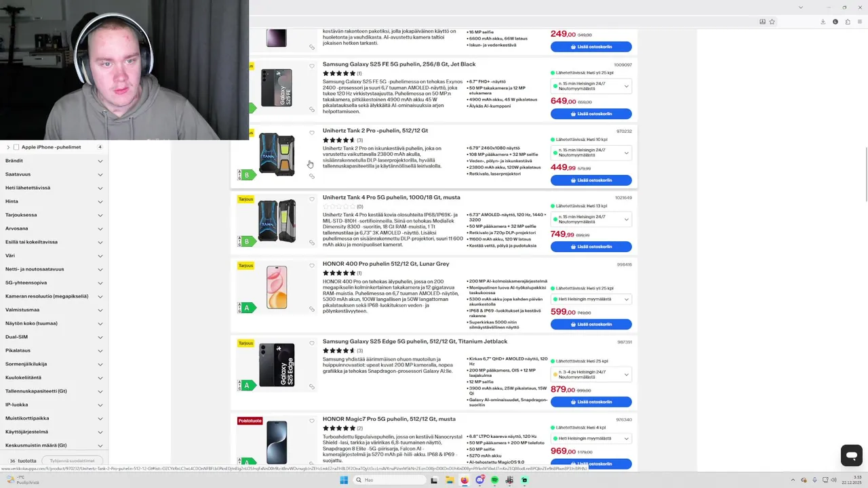The width and height of the screenshot is (868, 488).
Task: Switch to Firefox in the taskbar
Action: tap(464, 480)
